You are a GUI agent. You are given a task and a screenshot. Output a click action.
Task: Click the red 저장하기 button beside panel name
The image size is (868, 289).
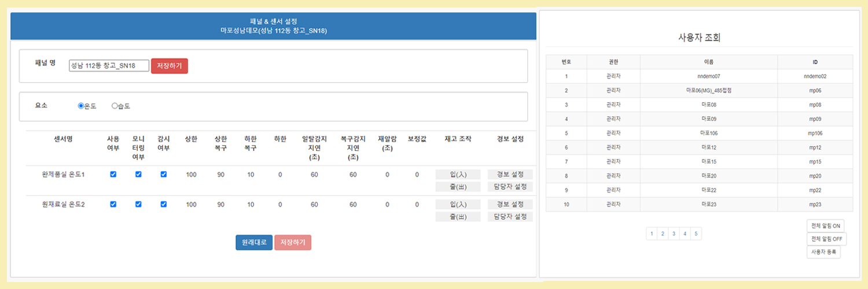pyautogui.click(x=170, y=66)
